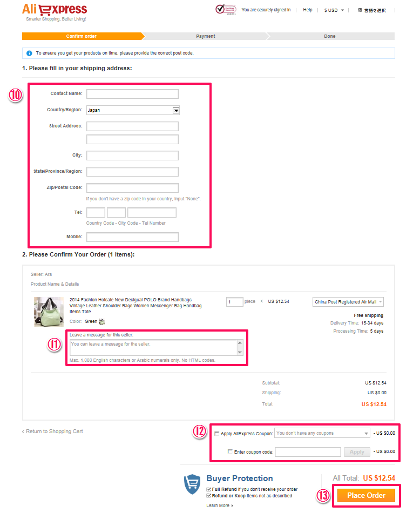Click the first Street Address field
This screenshot has width=420, height=513.
[132, 126]
